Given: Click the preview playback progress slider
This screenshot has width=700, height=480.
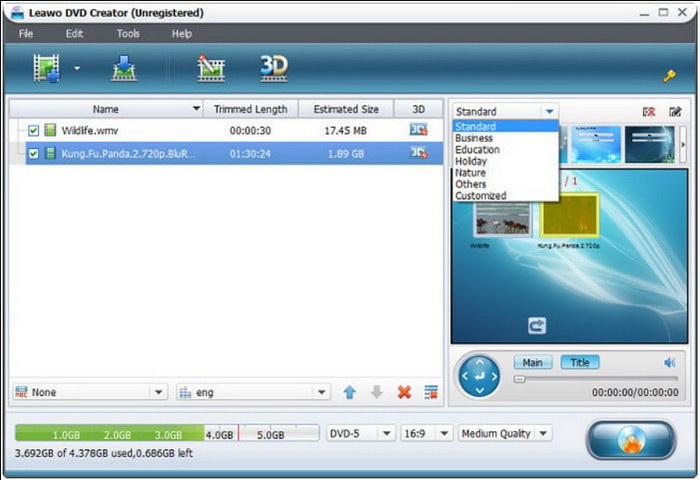Looking at the screenshot, I should tap(596, 379).
